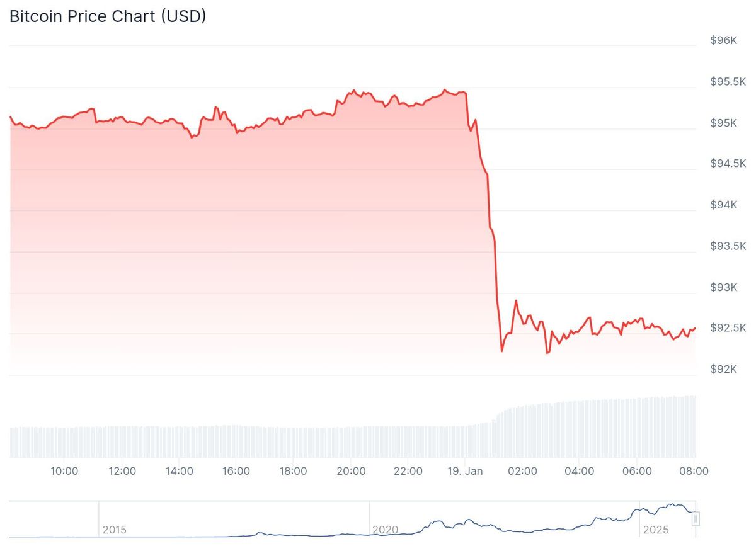Click the Bitcoin Price Chart (USD) title
The height and width of the screenshot is (551, 756).
108,16
